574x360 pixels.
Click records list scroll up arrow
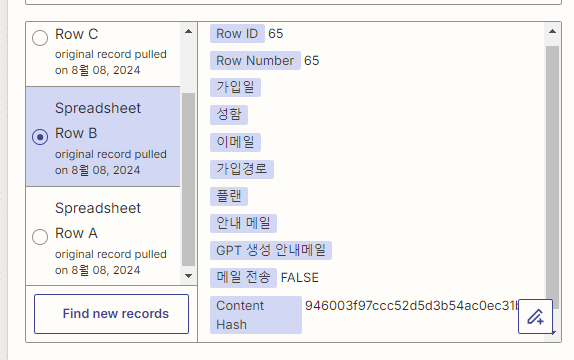pyautogui.click(x=189, y=31)
